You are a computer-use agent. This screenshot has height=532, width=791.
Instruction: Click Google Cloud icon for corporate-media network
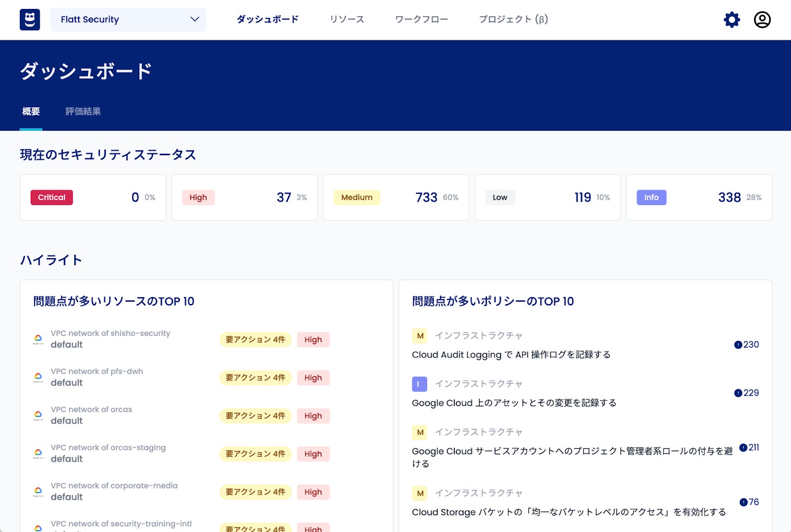(38, 491)
